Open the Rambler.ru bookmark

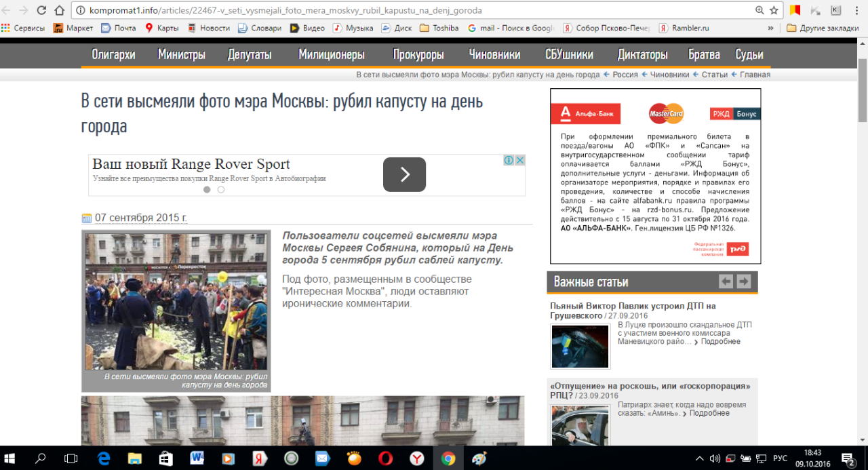tap(684, 28)
